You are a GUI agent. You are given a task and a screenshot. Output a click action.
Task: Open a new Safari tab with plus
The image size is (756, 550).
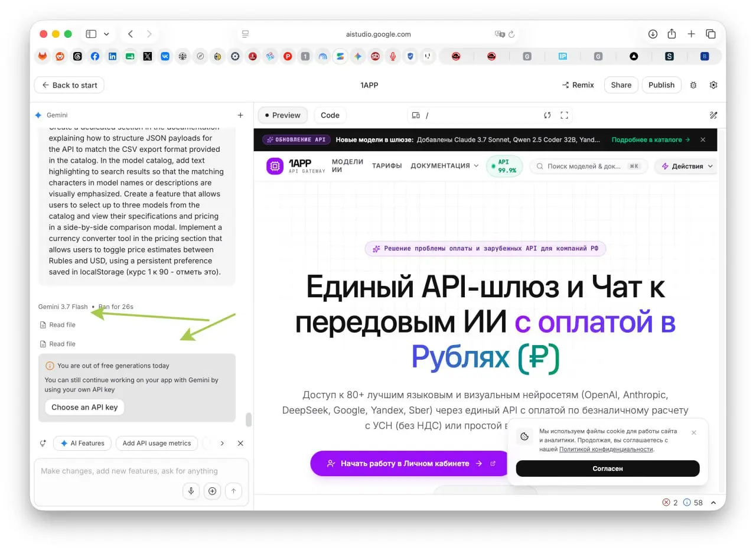tap(691, 34)
